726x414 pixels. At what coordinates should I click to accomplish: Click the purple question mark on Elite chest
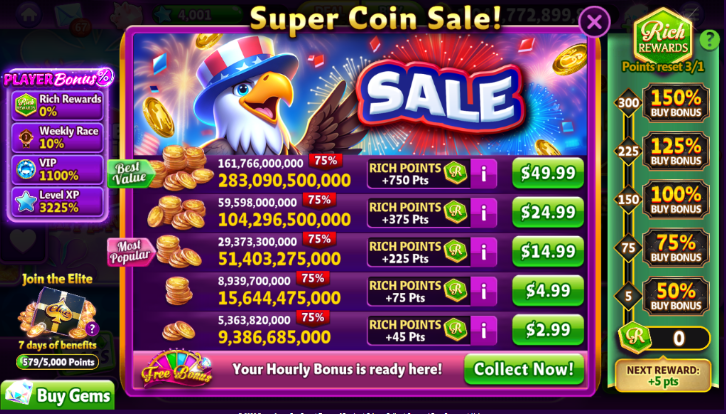pyautogui.click(x=92, y=329)
